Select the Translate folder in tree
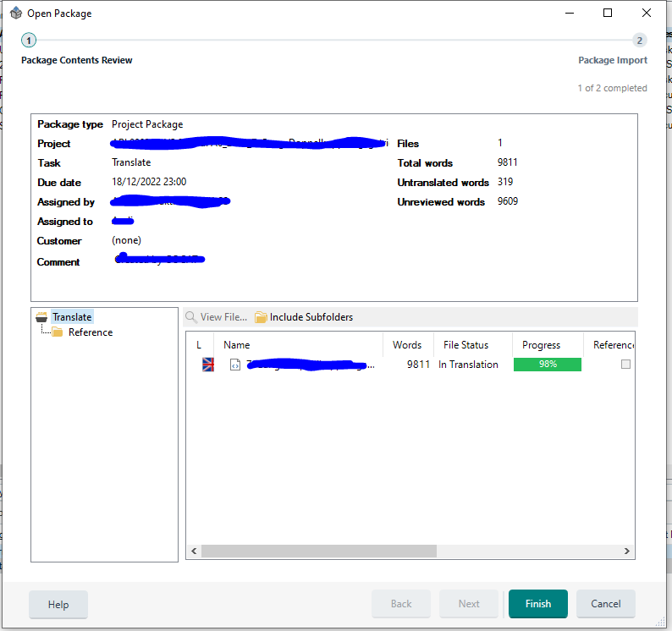Screen dimensions: 672x631 pyautogui.click(x=72, y=317)
